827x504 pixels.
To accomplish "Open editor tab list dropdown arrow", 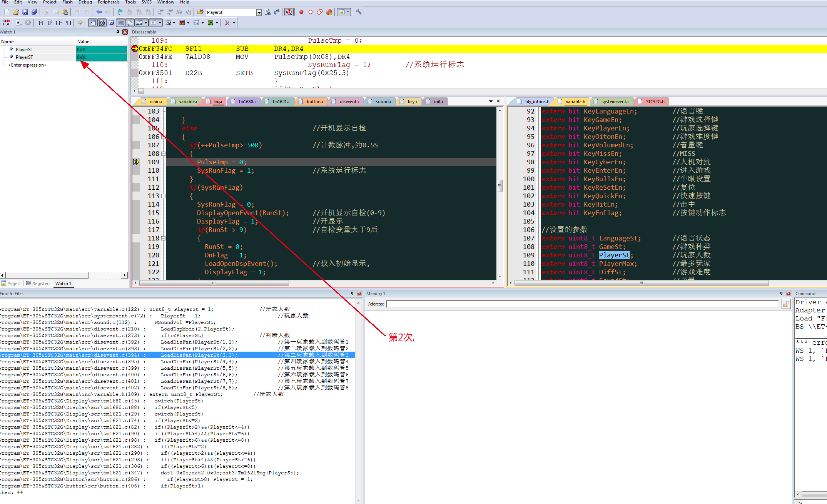I will click(x=491, y=101).
